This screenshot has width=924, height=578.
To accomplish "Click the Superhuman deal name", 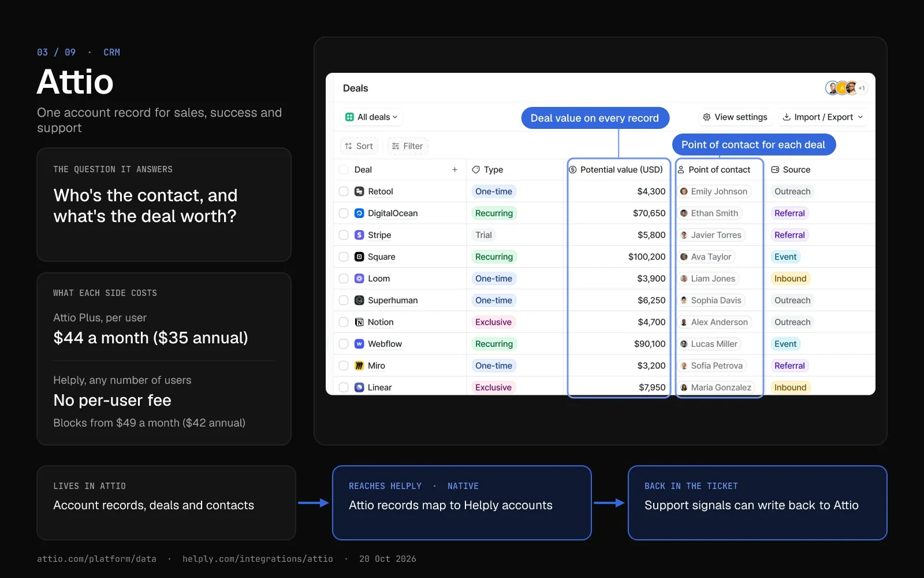I will (x=393, y=301).
